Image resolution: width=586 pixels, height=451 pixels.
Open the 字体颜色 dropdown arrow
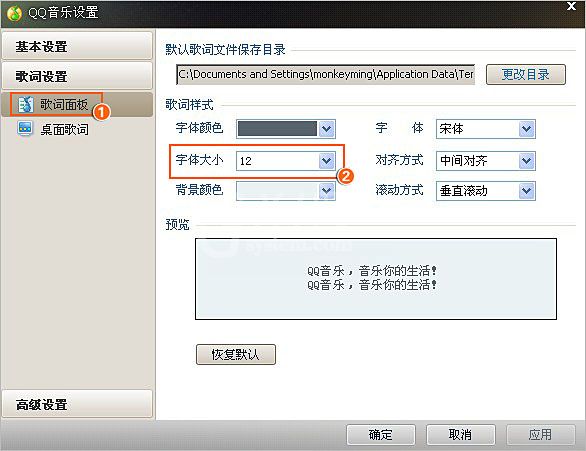(327, 129)
